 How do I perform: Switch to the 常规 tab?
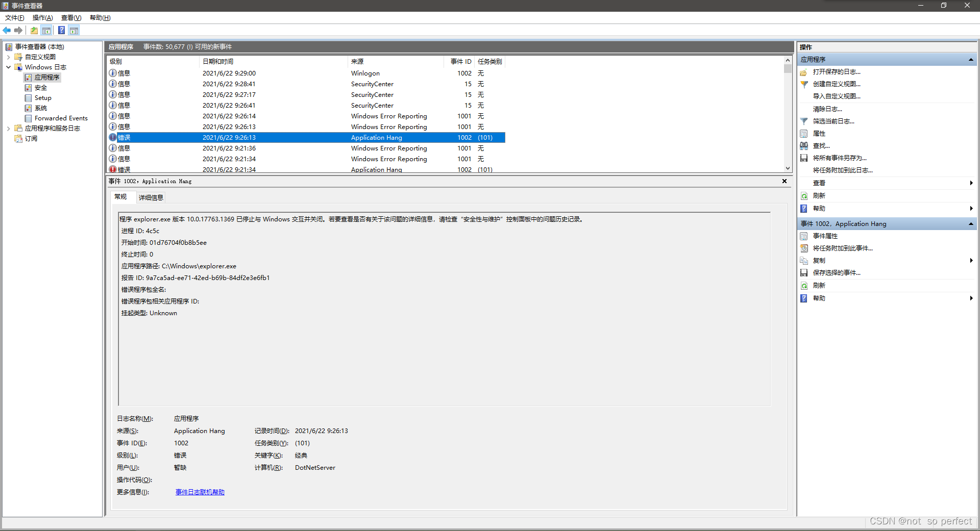click(x=120, y=197)
